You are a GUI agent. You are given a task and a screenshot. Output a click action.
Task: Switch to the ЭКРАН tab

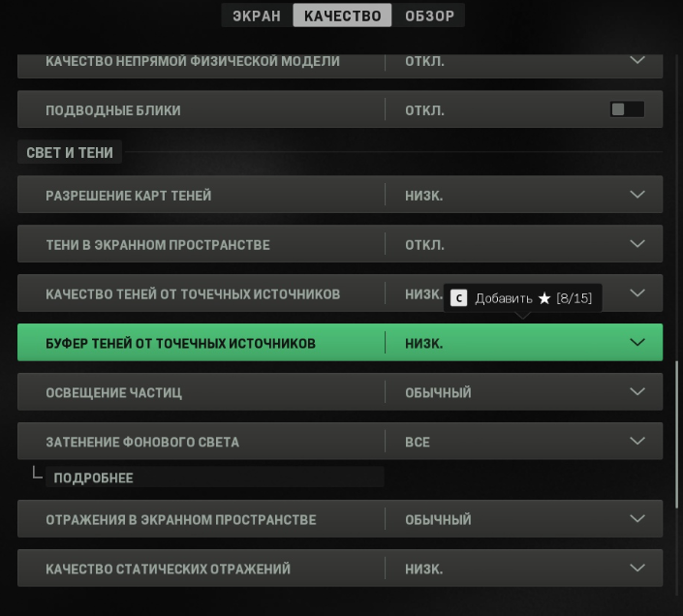click(x=257, y=15)
